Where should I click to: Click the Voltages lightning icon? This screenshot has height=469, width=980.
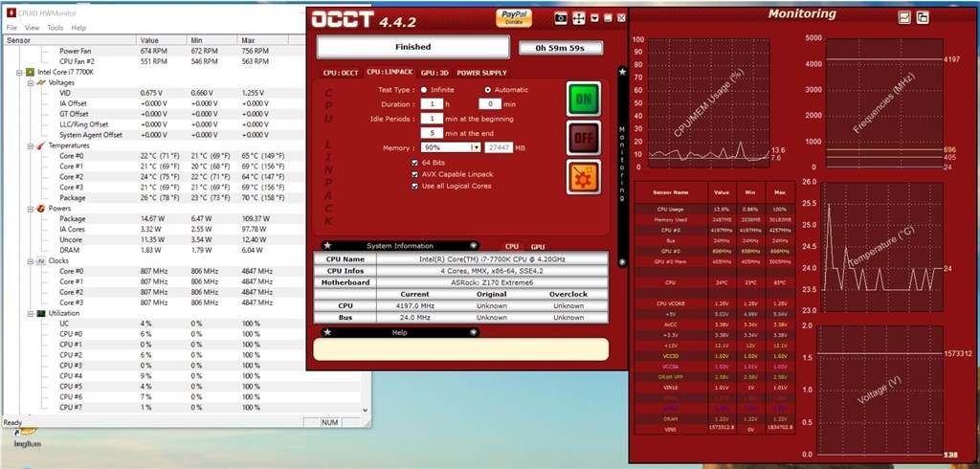coord(40,82)
